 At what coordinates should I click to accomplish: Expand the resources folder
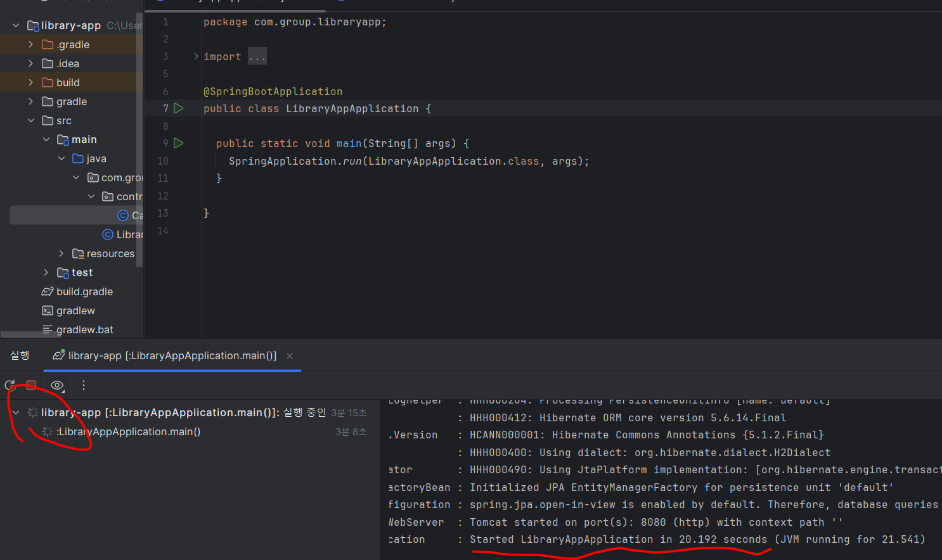pos(61,253)
